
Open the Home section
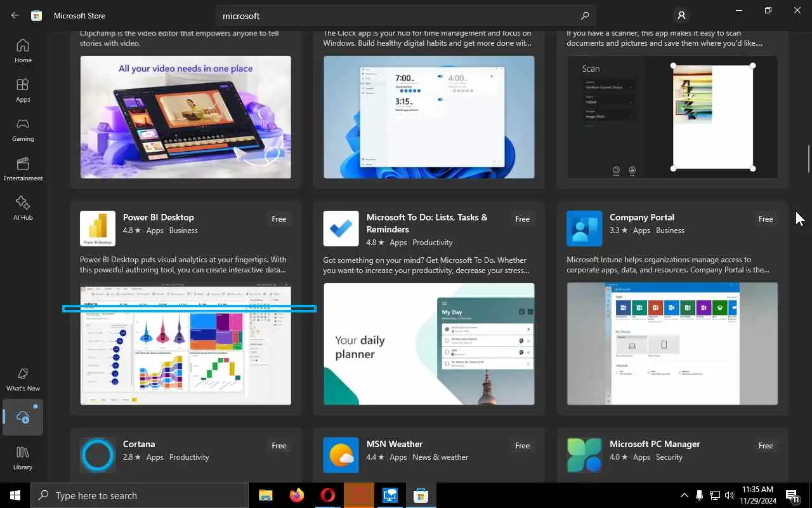coord(23,51)
